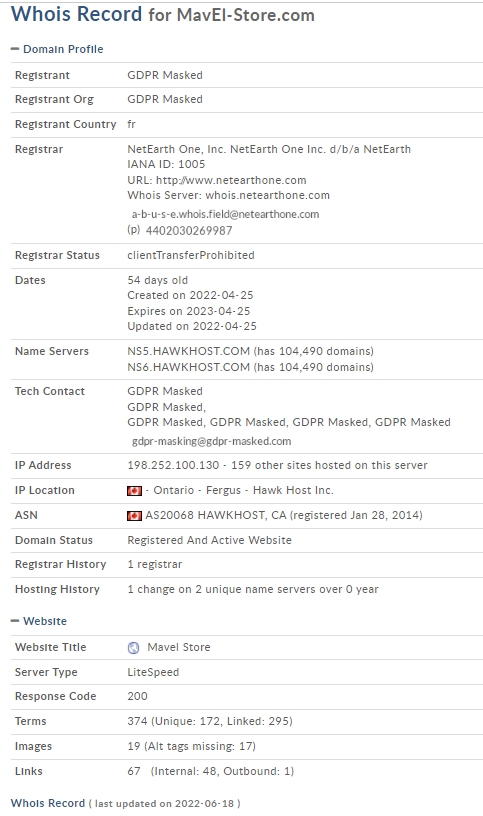The height and width of the screenshot is (816, 483).
Task: Click the IP address 198.252.100.130
Action: point(173,465)
